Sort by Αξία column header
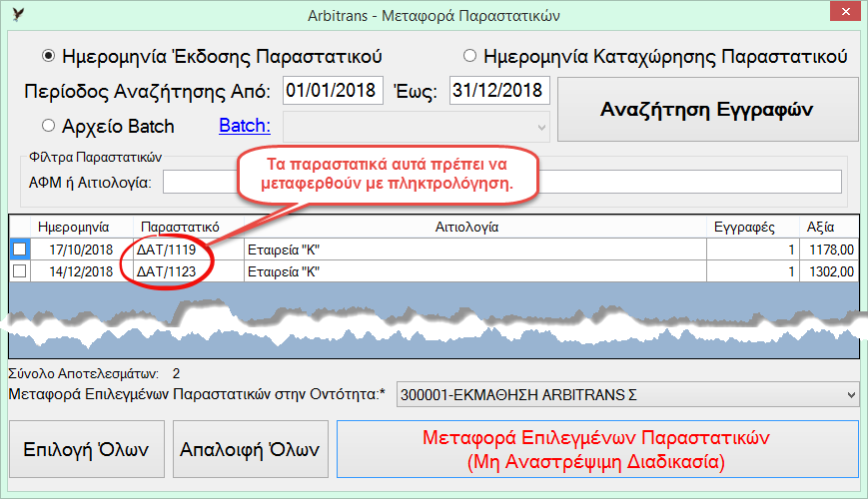Screen dimensions: 868x499 [829, 227]
